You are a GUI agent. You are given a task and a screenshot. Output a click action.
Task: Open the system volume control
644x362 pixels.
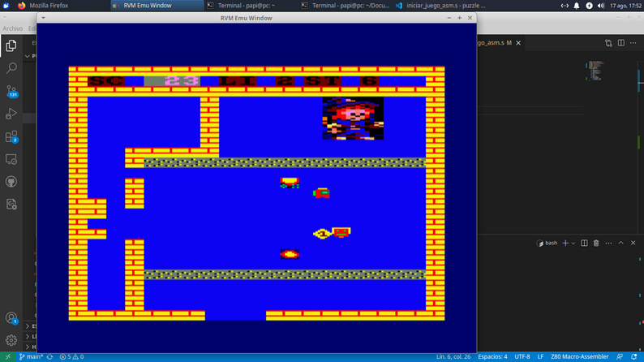601,6
